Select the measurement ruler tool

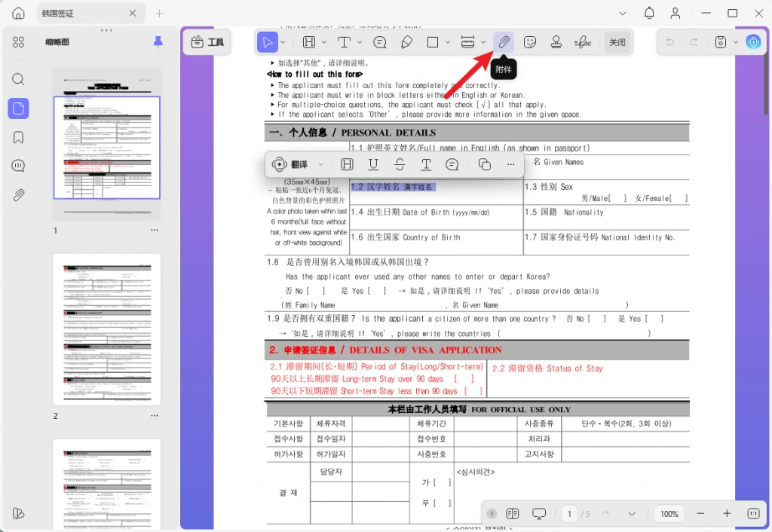click(x=467, y=42)
